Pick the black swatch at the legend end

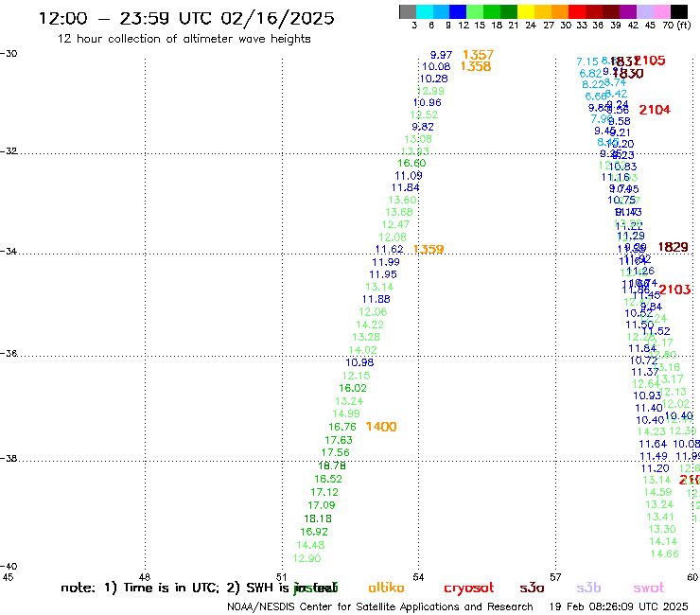[x=679, y=11]
